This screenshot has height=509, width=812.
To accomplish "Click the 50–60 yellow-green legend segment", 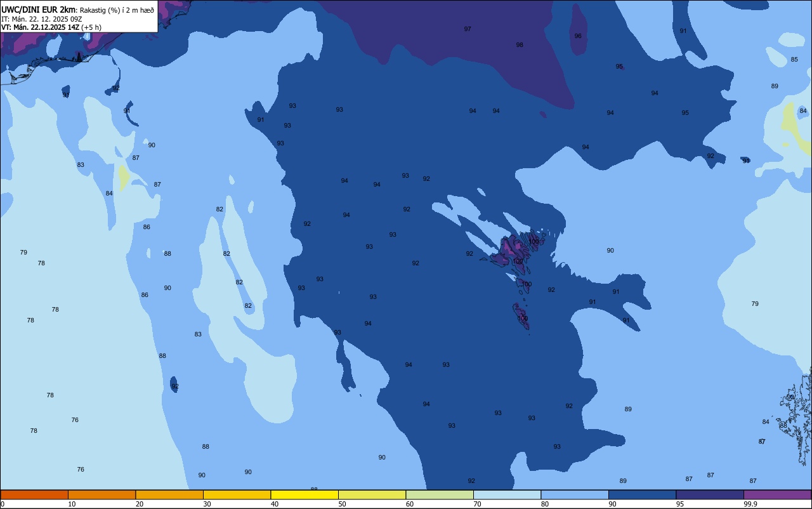I will tap(372, 494).
